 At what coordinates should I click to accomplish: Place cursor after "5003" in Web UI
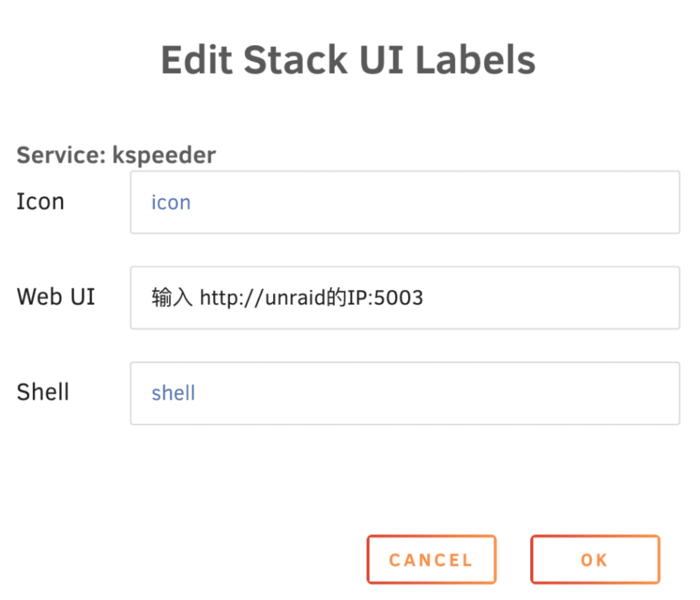(424, 298)
